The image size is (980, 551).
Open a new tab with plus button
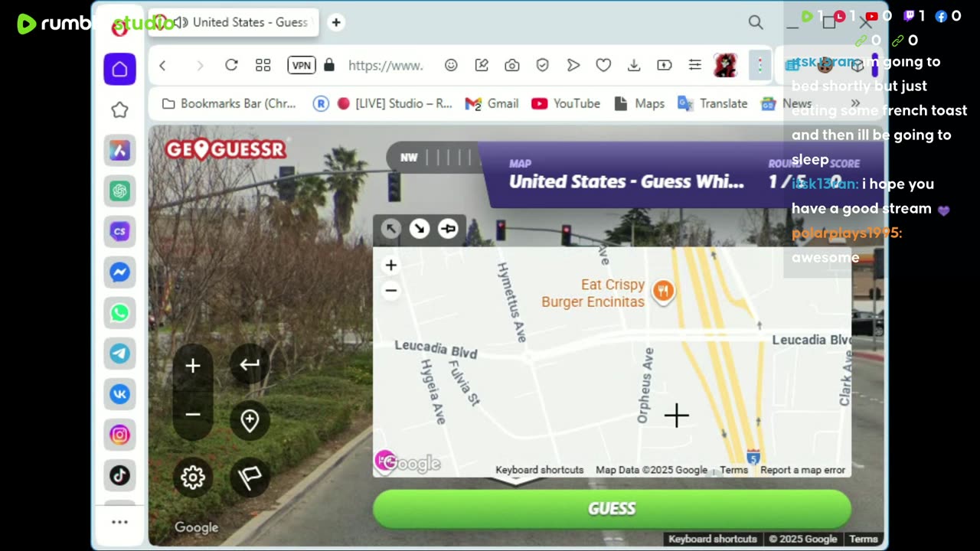pyautogui.click(x=336, y=22)
